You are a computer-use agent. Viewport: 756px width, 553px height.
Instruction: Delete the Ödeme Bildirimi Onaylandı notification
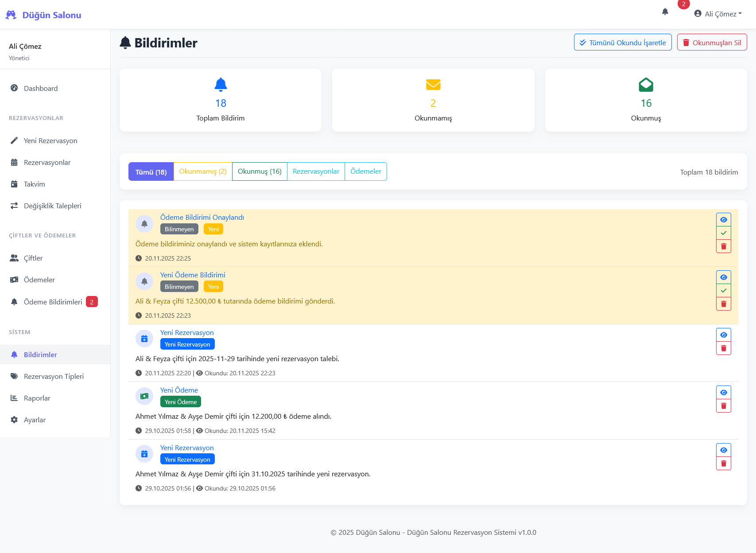pos(723,246)
